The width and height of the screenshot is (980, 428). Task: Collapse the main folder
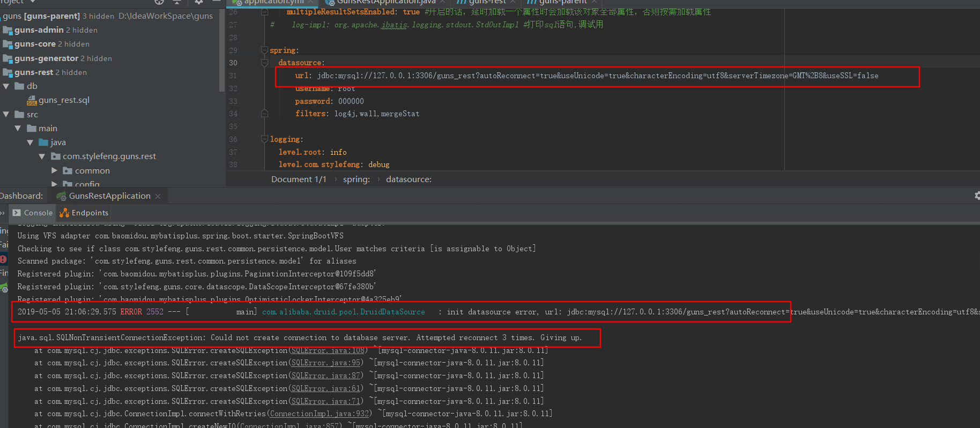[x=18, y=129]
